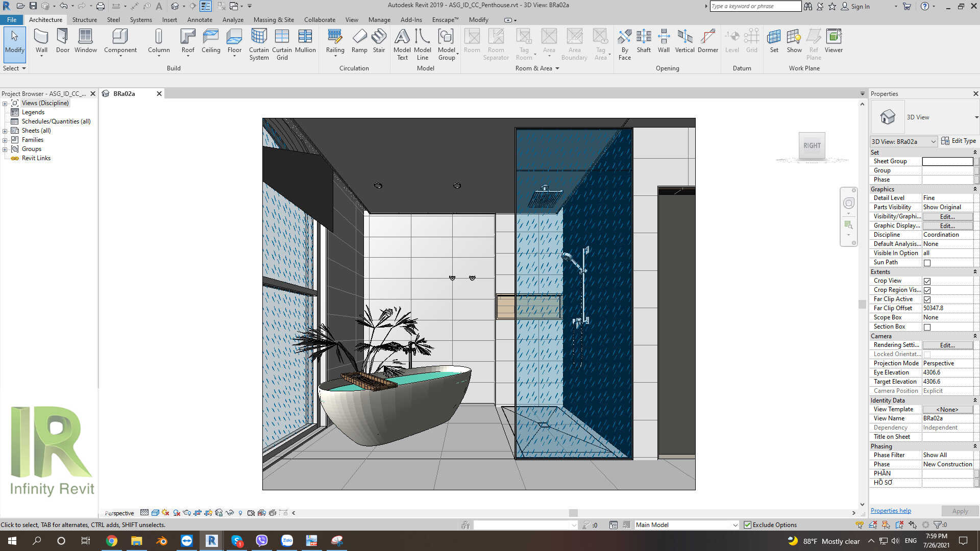Open the 3D View: BRa02a selector dropdown

935,141
